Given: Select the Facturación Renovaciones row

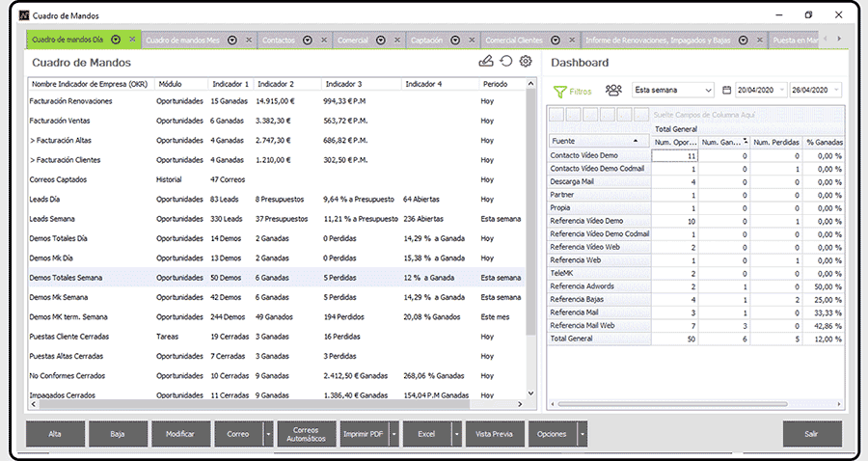Looking at the screenshot, I should [277, 101].
